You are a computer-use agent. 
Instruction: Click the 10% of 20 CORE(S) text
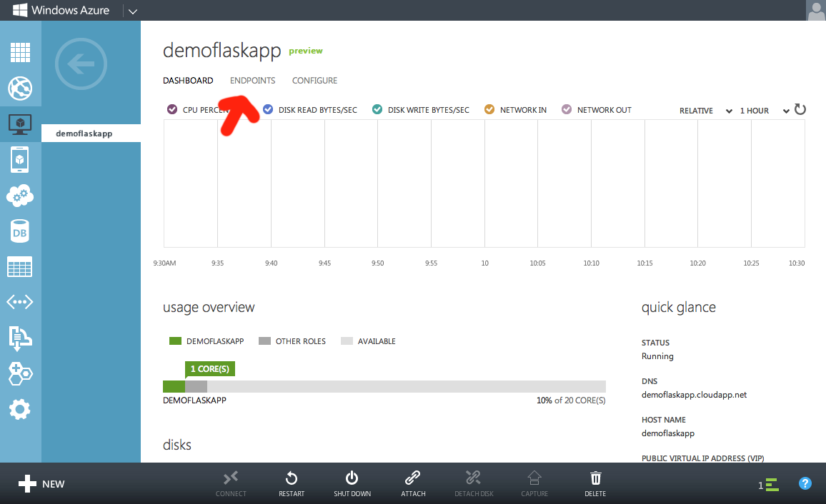[x=571, y=400]
